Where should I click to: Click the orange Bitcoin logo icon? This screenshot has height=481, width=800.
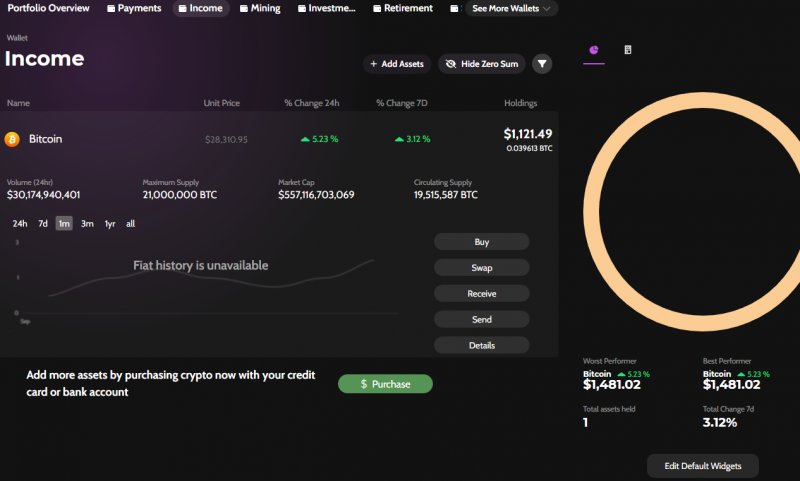(13, 139)
